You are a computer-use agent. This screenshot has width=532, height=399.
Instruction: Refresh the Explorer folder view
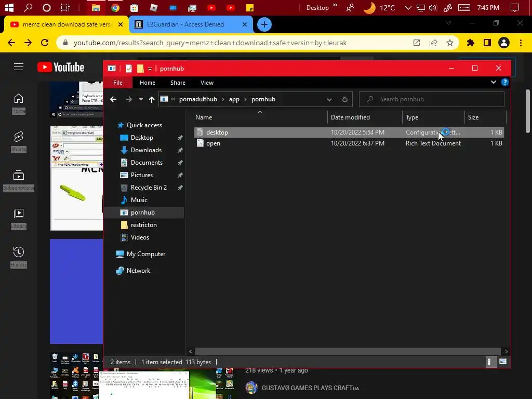[x=345, y=99]
